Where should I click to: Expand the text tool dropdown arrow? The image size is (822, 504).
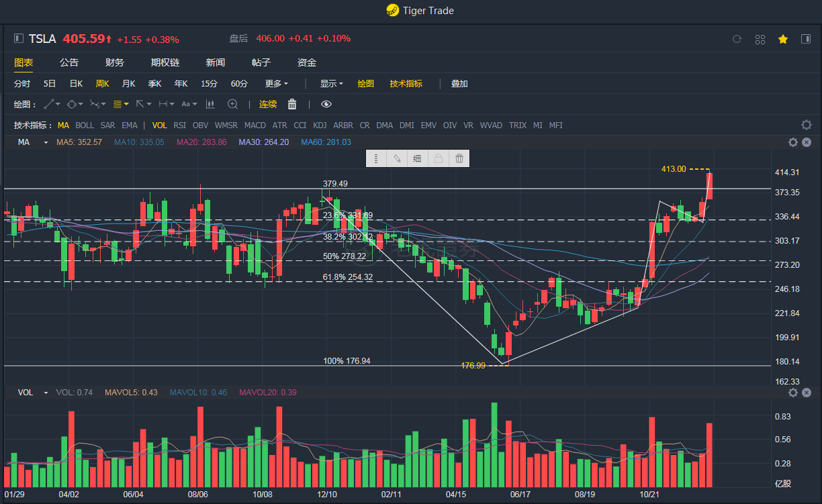[195, 104]
